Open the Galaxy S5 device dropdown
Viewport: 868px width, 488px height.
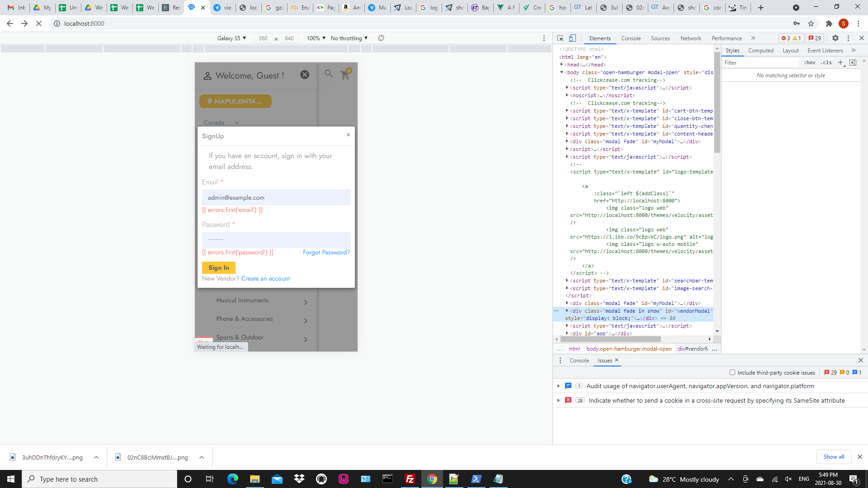point(231,38)
